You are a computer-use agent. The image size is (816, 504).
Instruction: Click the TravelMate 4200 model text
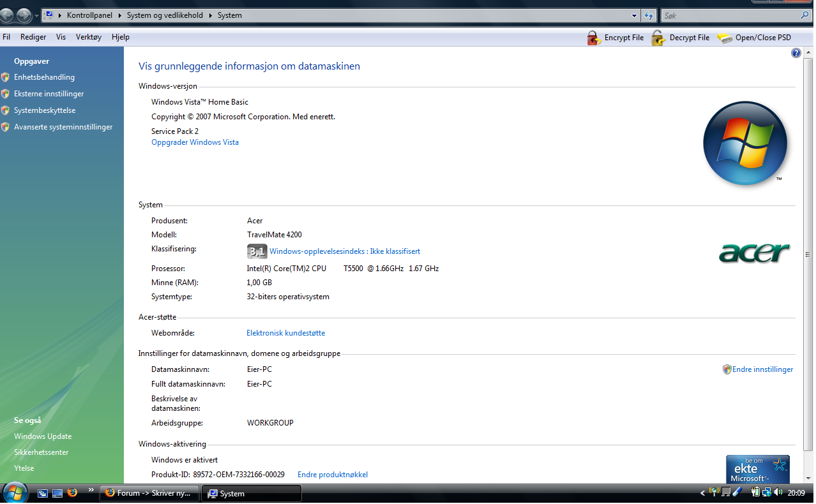(x=275, y=235)
